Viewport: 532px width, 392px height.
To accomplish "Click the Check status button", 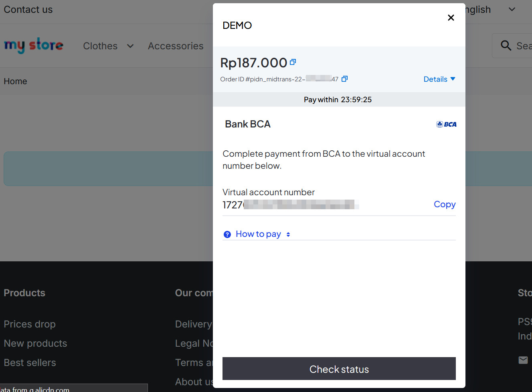I will (x=339, y=369).
